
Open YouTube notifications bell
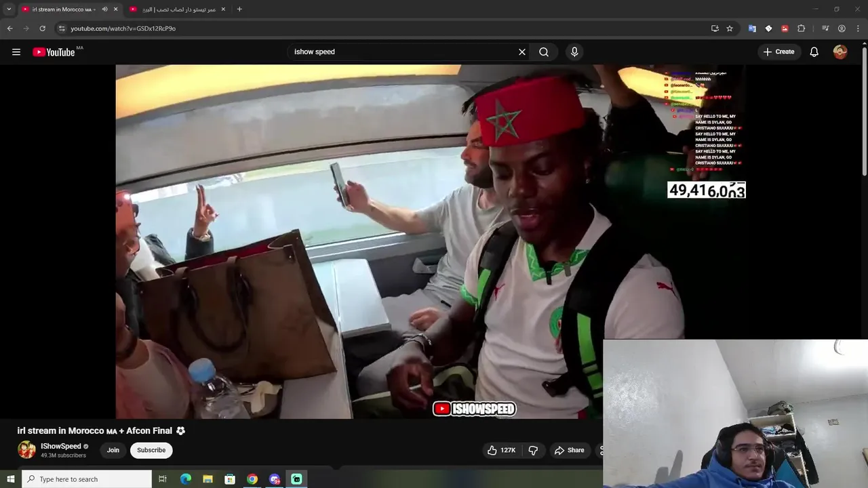tap(814, 52)
